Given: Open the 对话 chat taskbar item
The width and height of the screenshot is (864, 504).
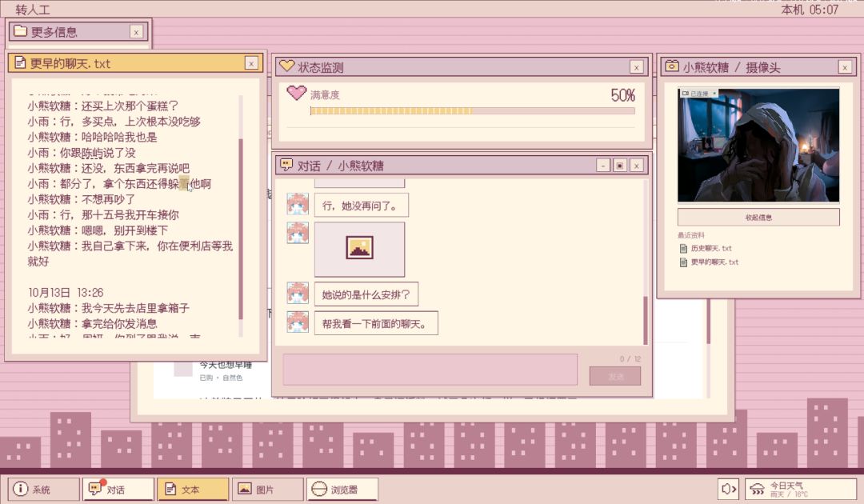Looking at the screenshot, I should pyautogui.click(x=118, y=489).
